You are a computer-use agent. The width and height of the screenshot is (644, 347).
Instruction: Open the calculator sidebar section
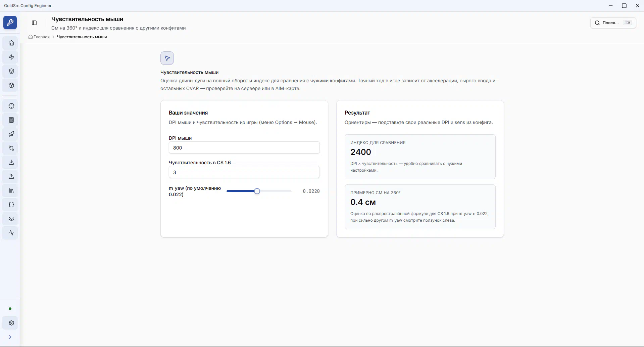[11, 120]
